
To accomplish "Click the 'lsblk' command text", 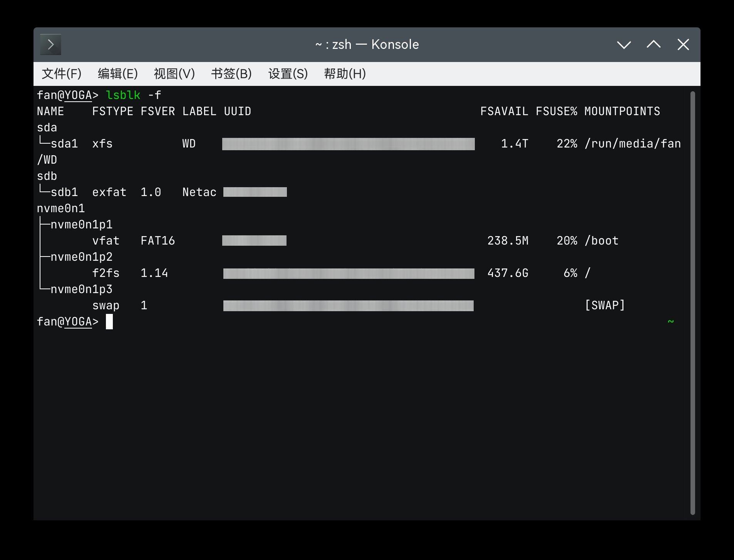I will pos(123,95).
